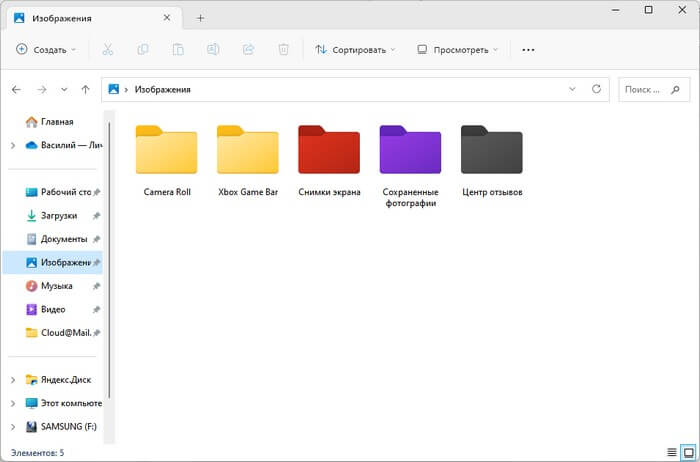Refresh the current folder view

pos(597,89)
